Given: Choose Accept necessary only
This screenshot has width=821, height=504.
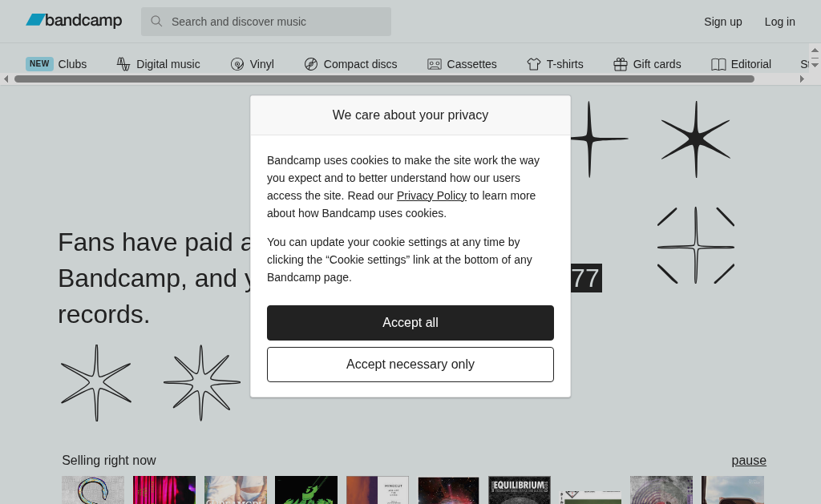Looking at the screenshot, I should [410, 365].
